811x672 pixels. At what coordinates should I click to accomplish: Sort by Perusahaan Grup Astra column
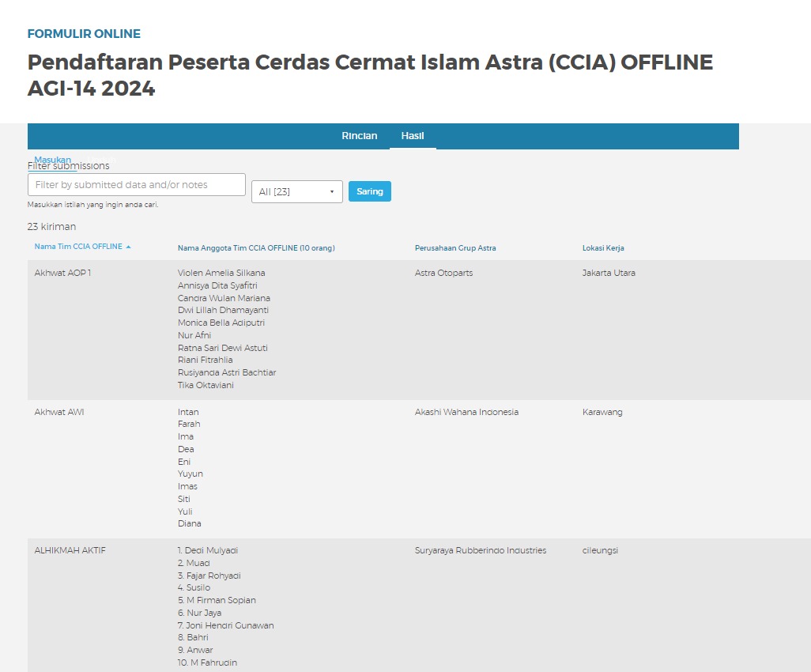point(455,248)
